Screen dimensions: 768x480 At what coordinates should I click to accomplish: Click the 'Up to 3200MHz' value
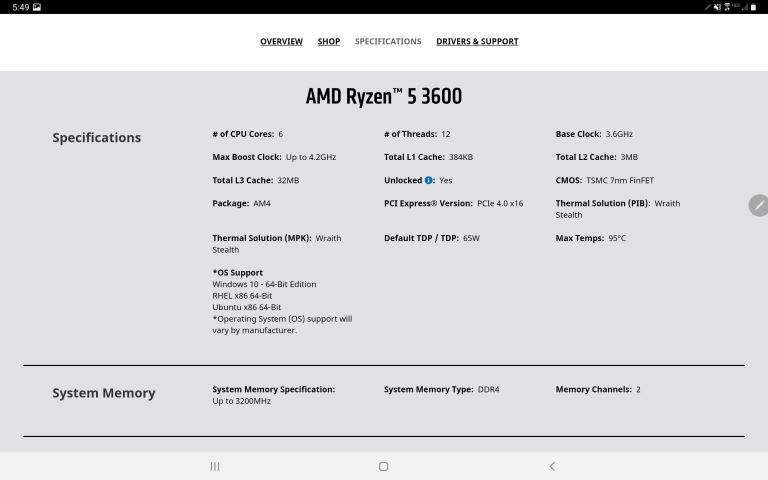click(241, 401)
